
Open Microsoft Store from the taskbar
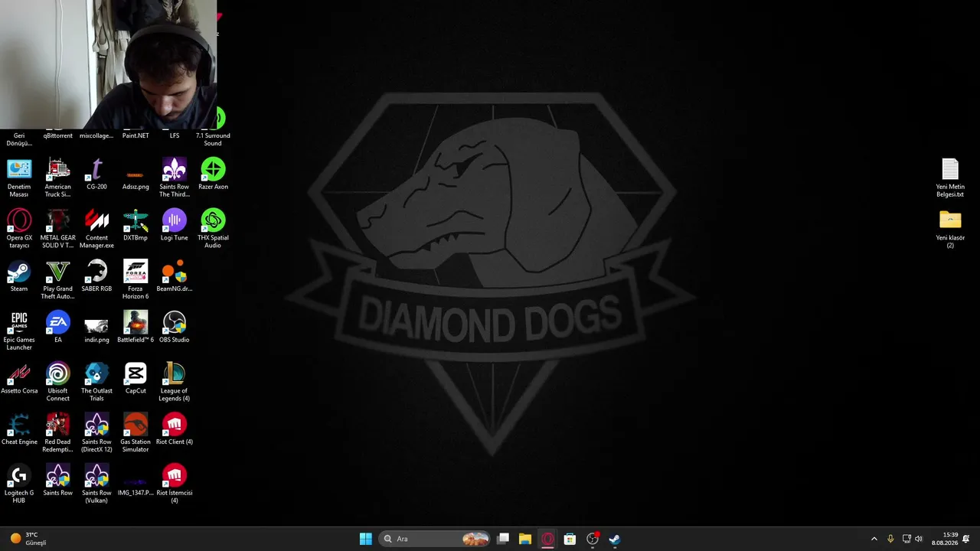click(x=570, y=539)
